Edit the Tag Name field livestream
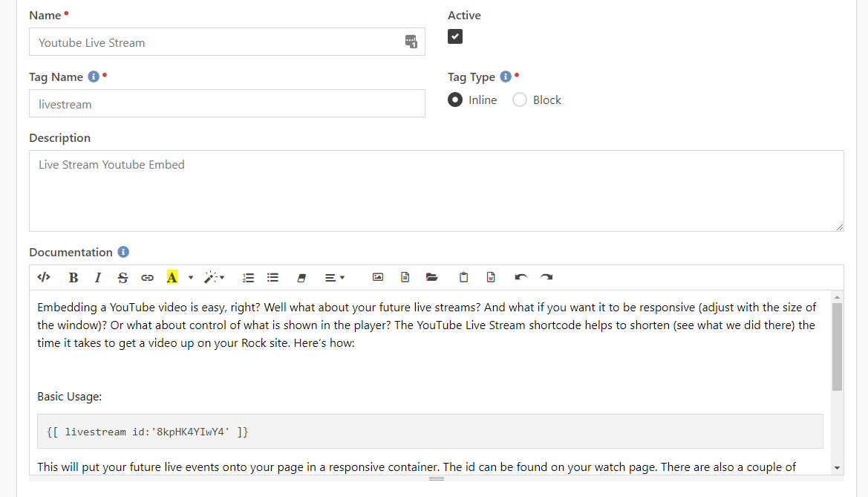This screenshot has width=868, height=497. [227, 103]
